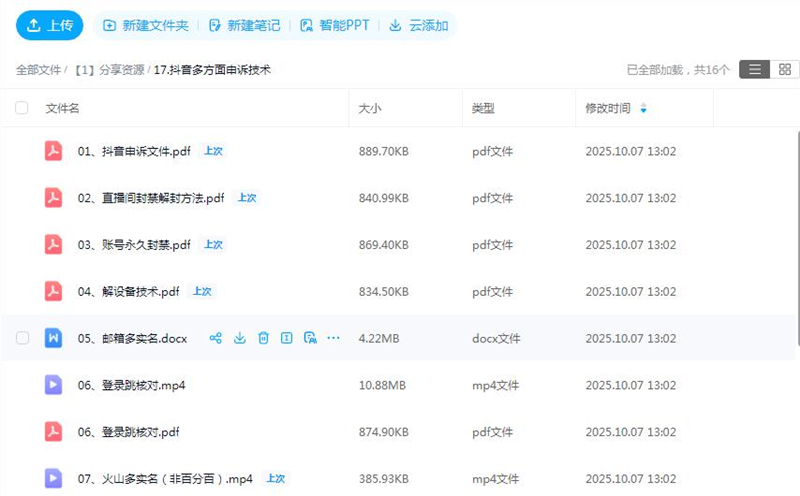This screenshot has height=496, width=800.
Task: Click the vertical scrollbar of file list
Action: 797,239
